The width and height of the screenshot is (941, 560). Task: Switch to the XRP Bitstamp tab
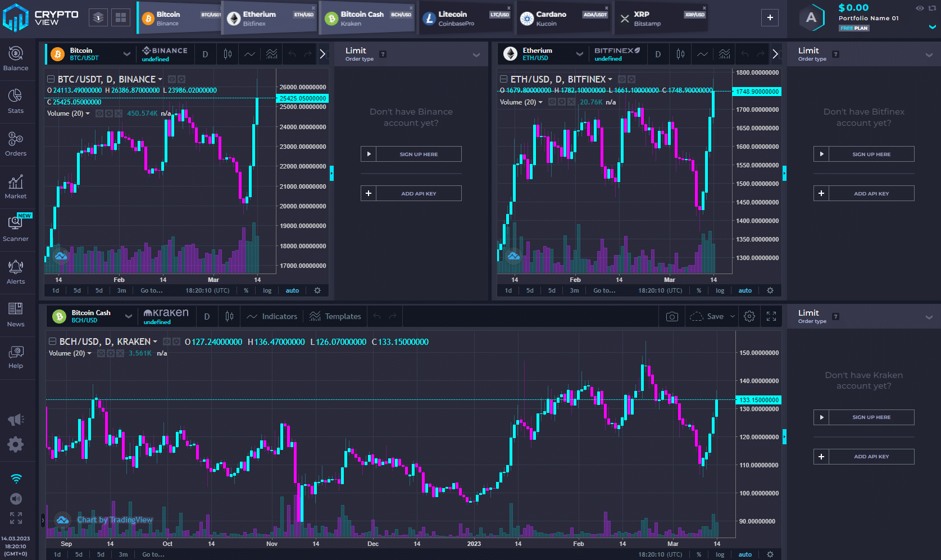[662, 19]
